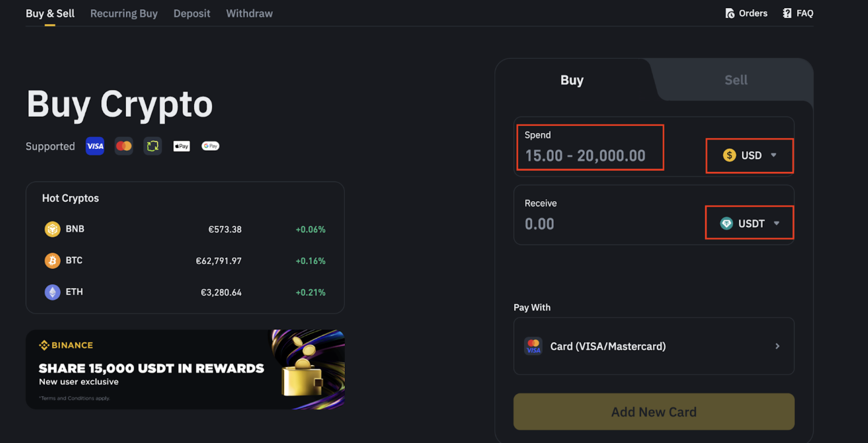Open the USD currency dropdown
868x443 pixels.
click(x=750, y=155)
